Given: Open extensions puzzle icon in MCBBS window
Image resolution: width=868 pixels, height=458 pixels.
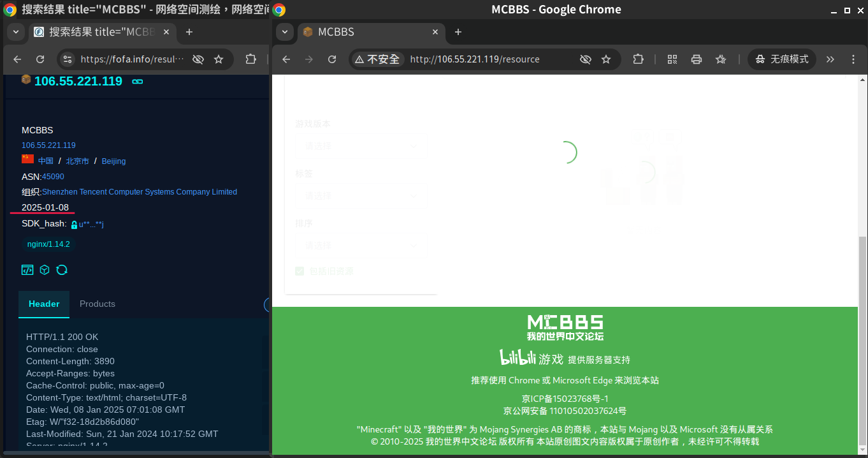Looking at the screenshot, I should click(638, 59).
